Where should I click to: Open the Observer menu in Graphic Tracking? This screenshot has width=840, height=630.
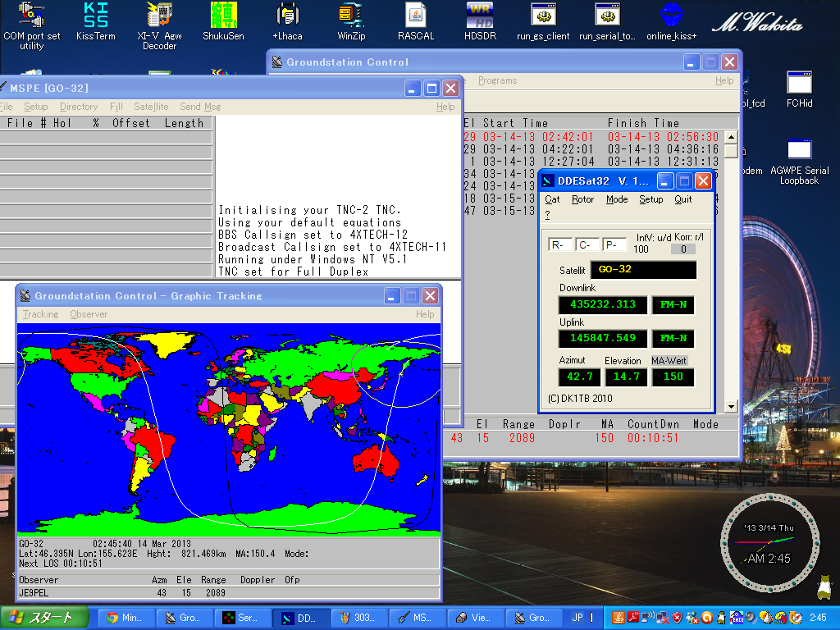coord(89,314)
